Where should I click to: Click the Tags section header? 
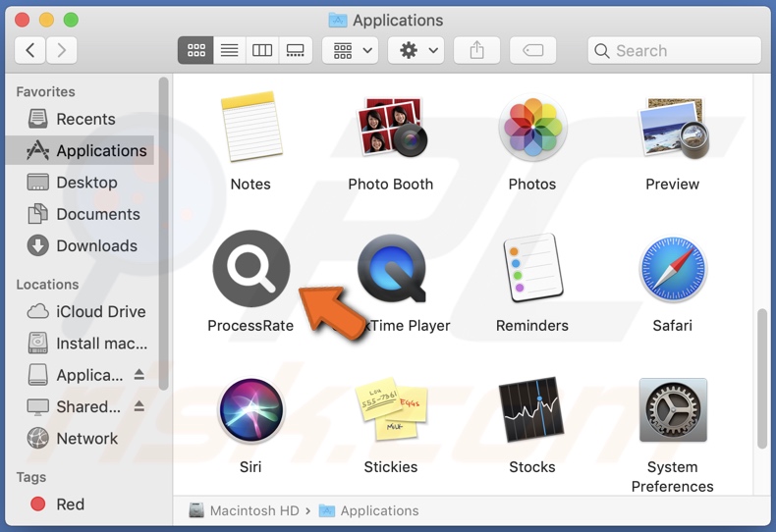(30, 477)
